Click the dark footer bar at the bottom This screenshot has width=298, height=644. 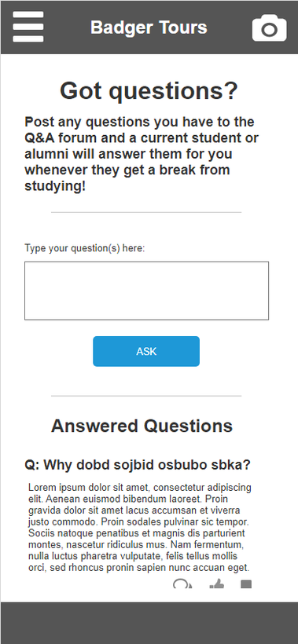click(149, 623)
